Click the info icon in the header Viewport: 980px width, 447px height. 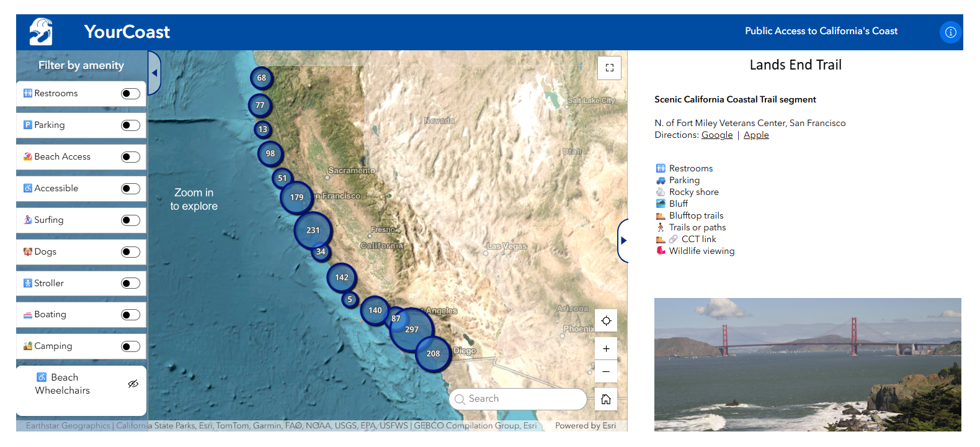coord(950,32)
